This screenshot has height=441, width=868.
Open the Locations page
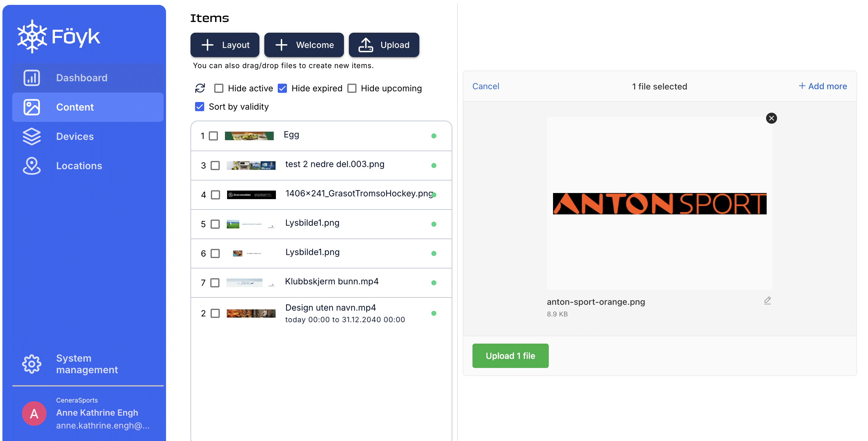(x=88, y=166)
